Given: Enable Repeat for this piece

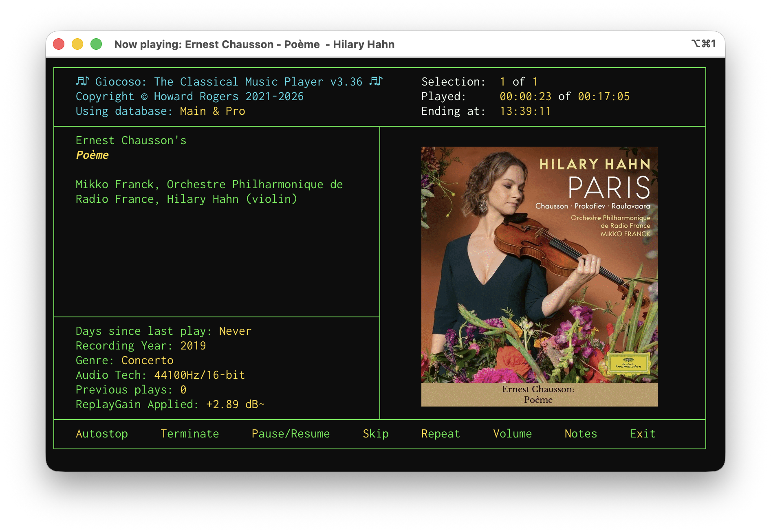Looking at the screenshot, I should (441, 434).
